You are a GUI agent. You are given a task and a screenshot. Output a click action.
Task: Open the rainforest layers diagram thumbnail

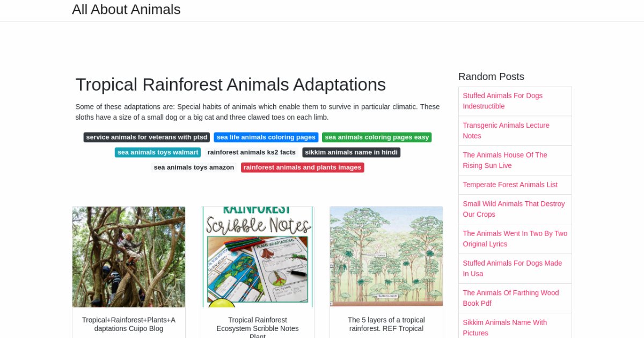(386, 256)
